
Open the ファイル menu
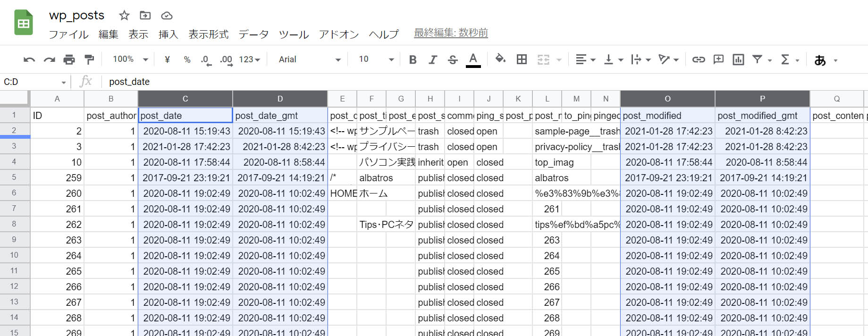coord(69,34)
